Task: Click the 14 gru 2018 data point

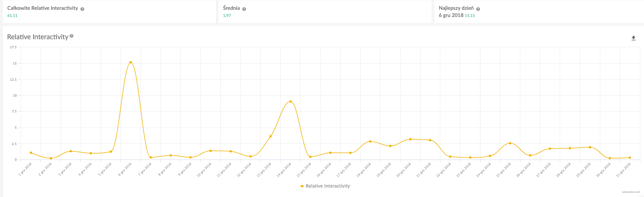Action: [x=291, y=102]
